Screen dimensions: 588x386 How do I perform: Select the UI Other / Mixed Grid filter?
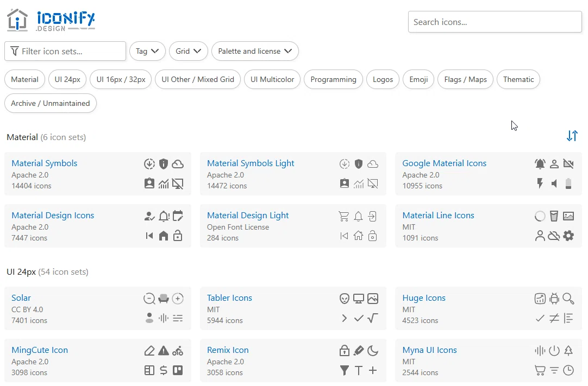pos(198,79)
